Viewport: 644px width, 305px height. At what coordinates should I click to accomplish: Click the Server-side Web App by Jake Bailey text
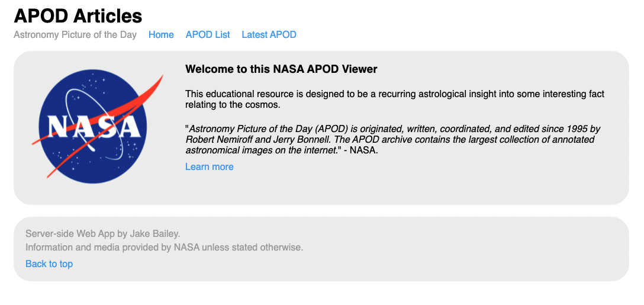click(x=102, y=234)
